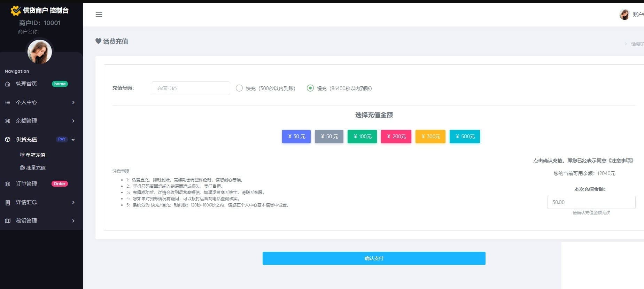Click the 确认支付 button
The height and width of the screenshot is (289, 644).
tap(374, 258)
